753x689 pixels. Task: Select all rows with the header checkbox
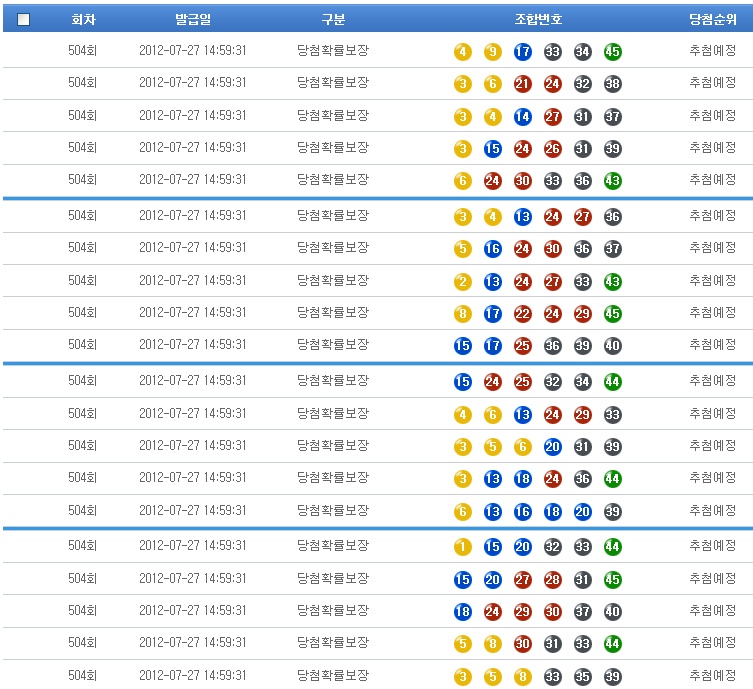24,19
